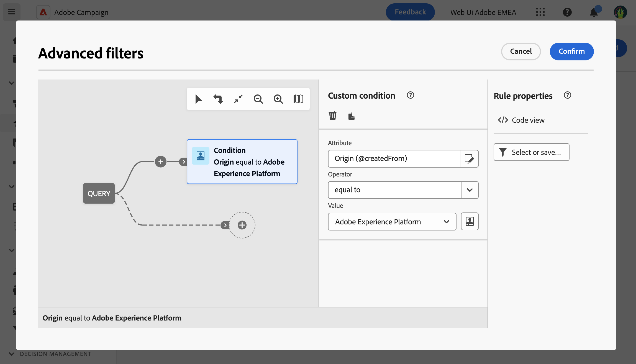Screen dimensions: 636x364
Task: Click the QUERY root node
Action: 99,193
